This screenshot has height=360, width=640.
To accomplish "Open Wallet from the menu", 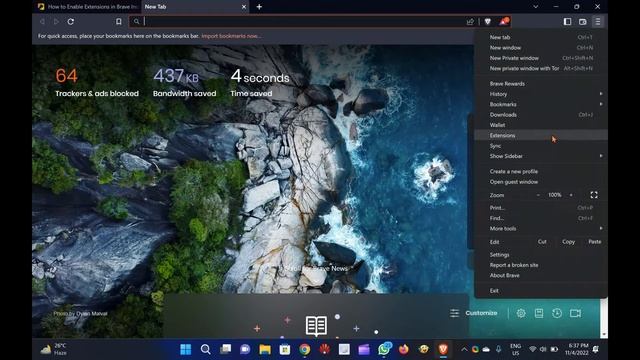I will pyautogui.click(x=541, y=125).
